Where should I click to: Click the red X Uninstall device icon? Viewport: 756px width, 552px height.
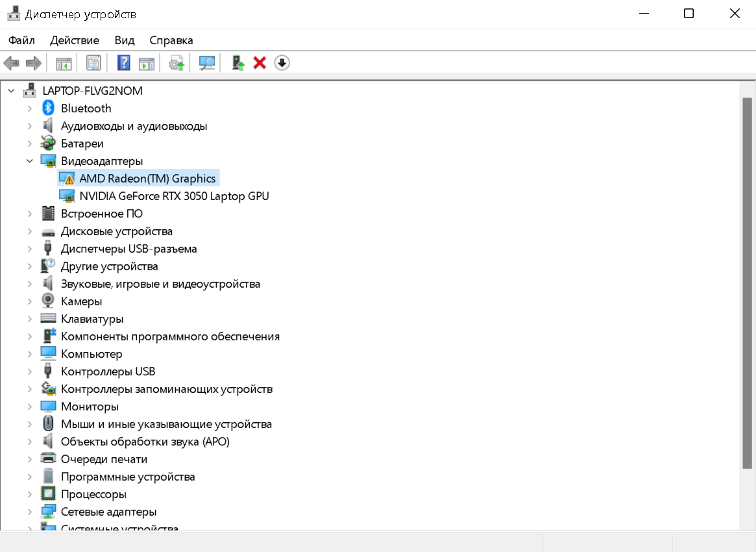pyautogui.click(x=260, y=63)
